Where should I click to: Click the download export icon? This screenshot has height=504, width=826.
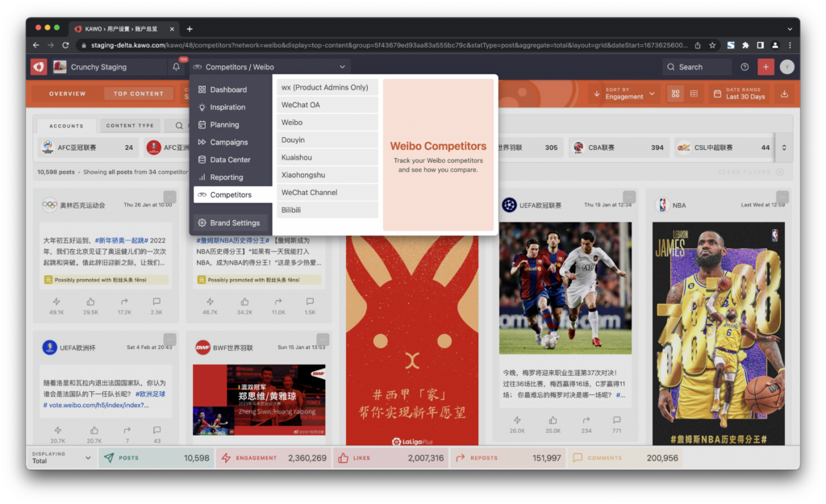click(x=784, y=94)
